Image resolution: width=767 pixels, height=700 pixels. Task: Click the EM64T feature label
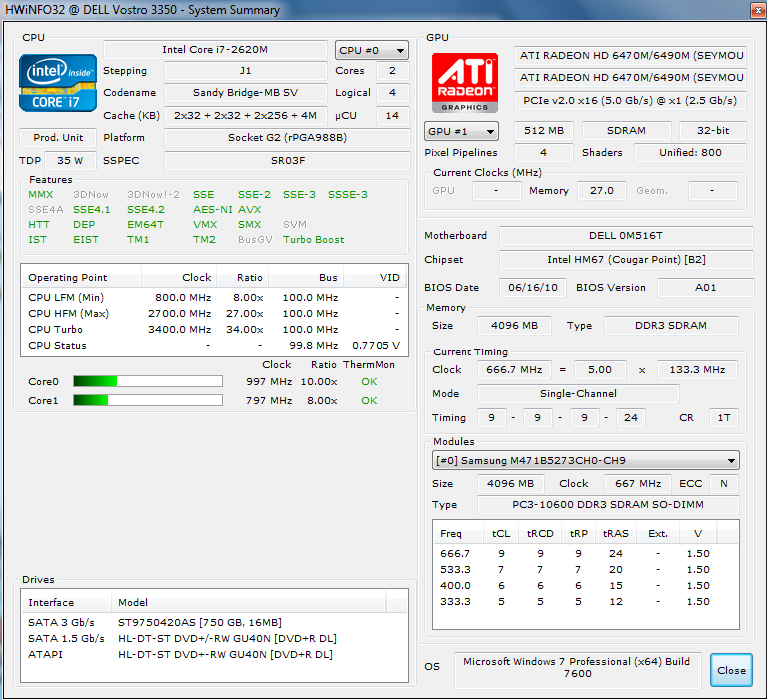(x=145, y=225)
